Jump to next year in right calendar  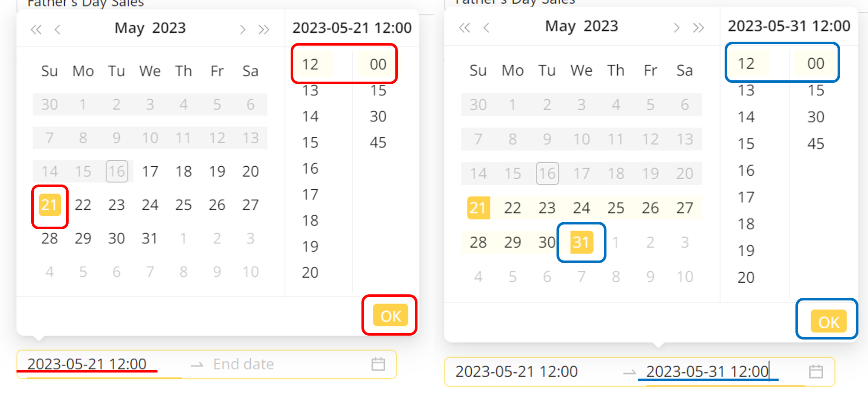(698, 28)
